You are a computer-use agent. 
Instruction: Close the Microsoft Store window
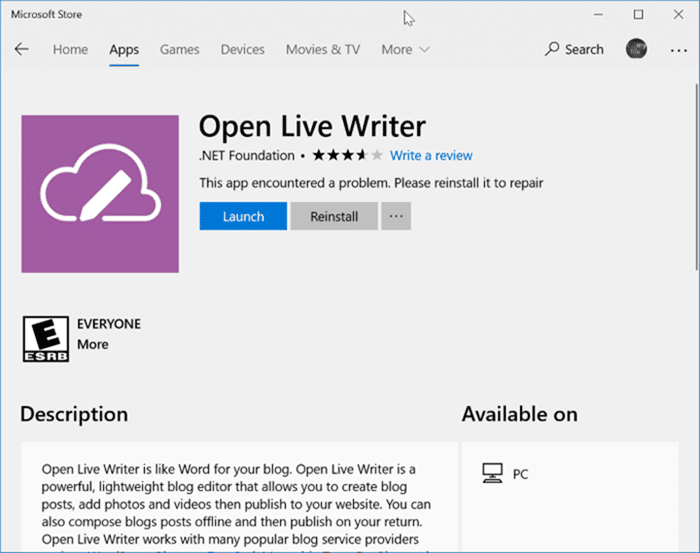pyautogui.click(x=679, y=14)
